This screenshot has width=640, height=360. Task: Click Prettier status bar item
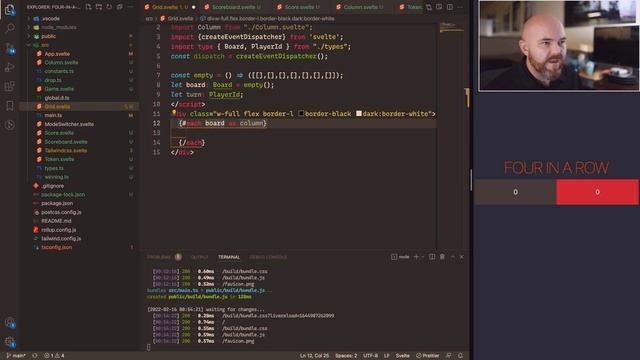(427, 356)
